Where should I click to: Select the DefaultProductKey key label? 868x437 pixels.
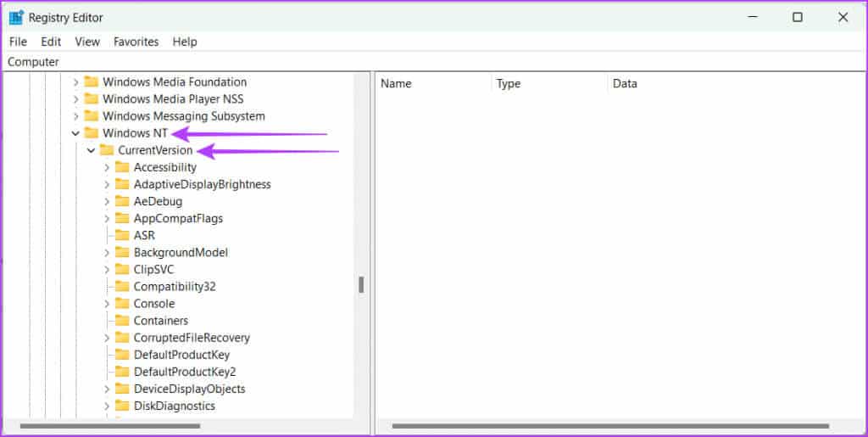tap(181, 355)
